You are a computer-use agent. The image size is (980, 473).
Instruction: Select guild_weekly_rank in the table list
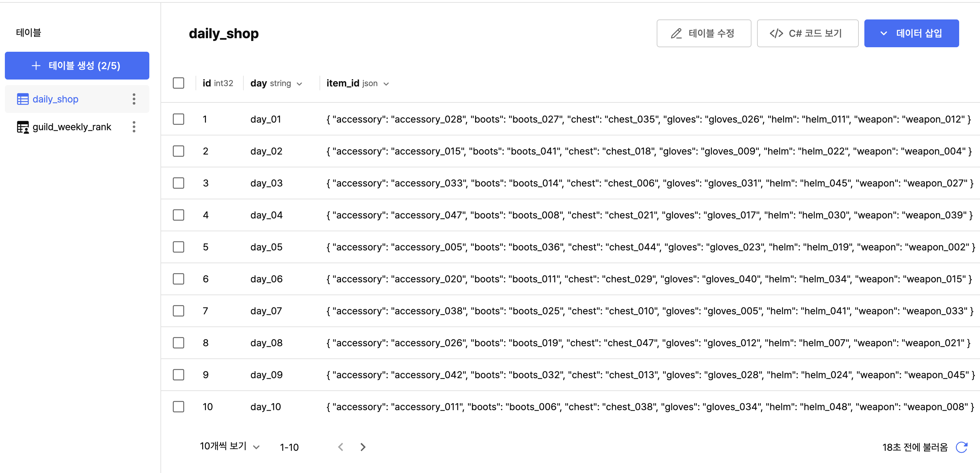tap(72, 127)
